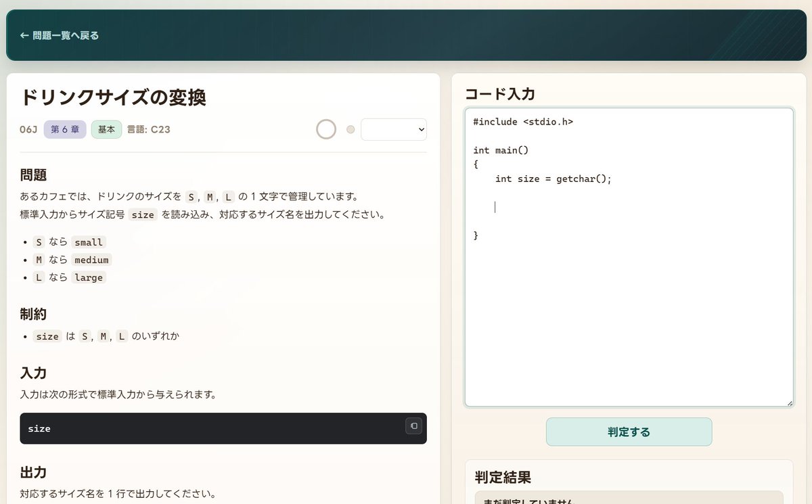
Task: Click the 第 6 章 chapter badge
Action: pos(65,129)
